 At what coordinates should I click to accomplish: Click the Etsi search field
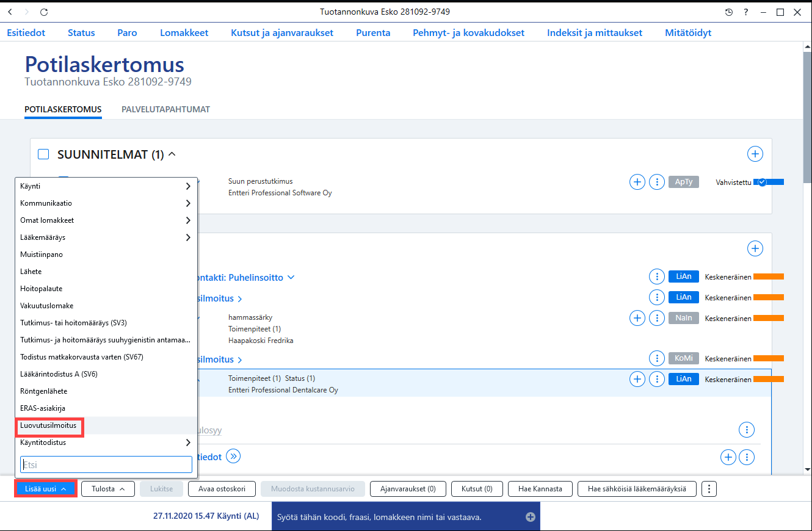pos(106,464)
